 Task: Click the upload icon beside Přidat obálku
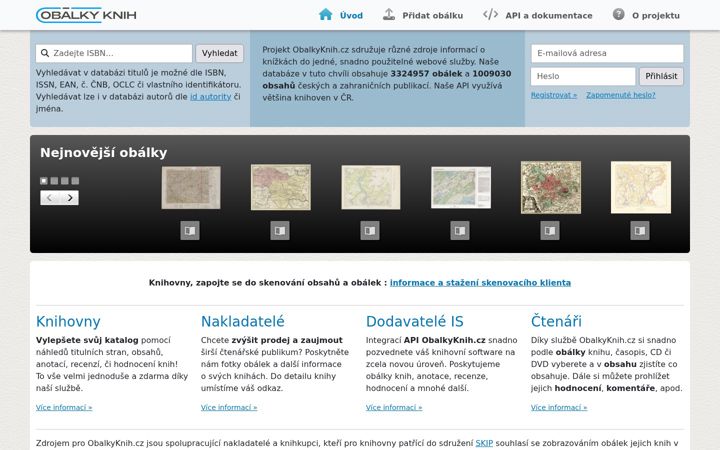pyautogui.click(x=389, y=14)
